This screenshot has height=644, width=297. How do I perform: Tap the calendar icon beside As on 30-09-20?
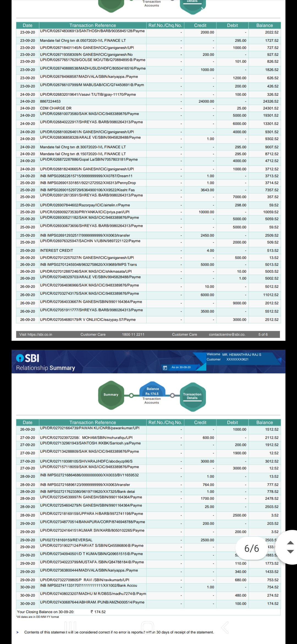point(165,368)
